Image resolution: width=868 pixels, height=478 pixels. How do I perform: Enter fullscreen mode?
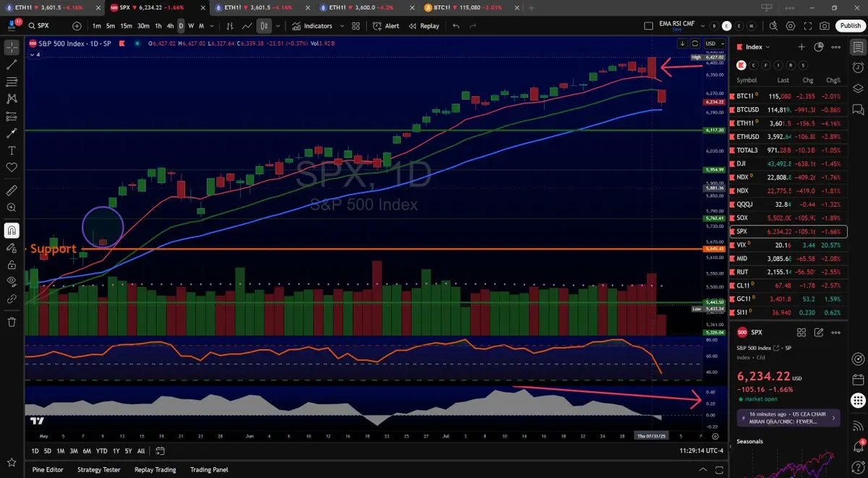807,25
